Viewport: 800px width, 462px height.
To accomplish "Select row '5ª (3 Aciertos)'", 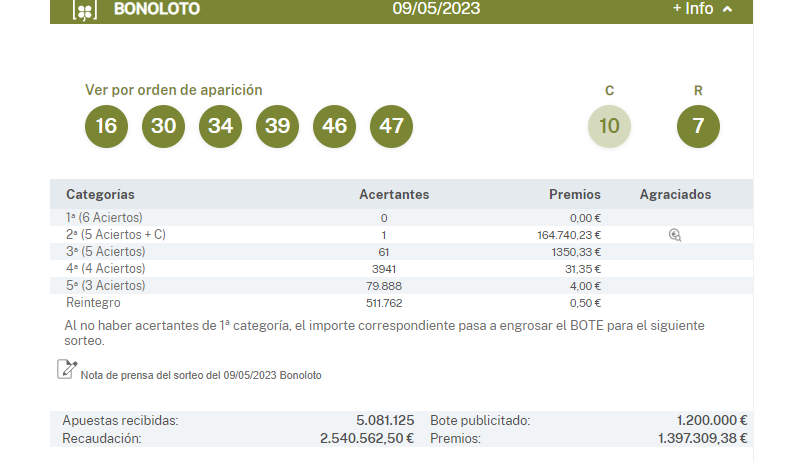I will pos(401,286).
